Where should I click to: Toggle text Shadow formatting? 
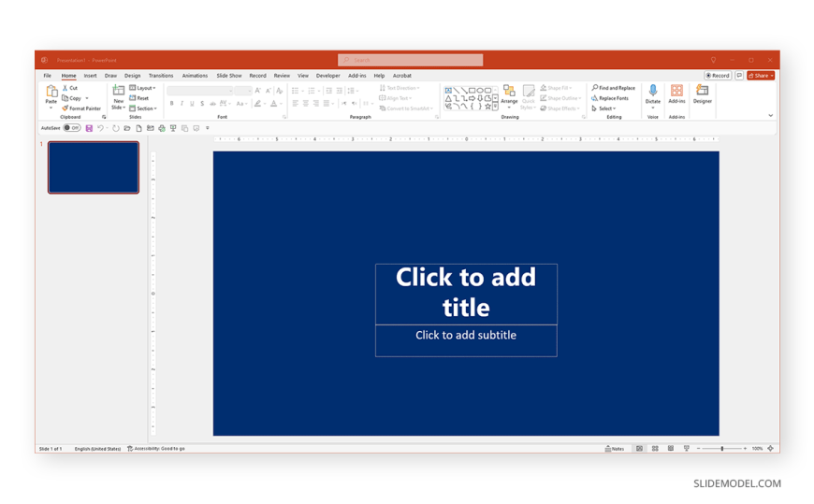click(202, 104)
